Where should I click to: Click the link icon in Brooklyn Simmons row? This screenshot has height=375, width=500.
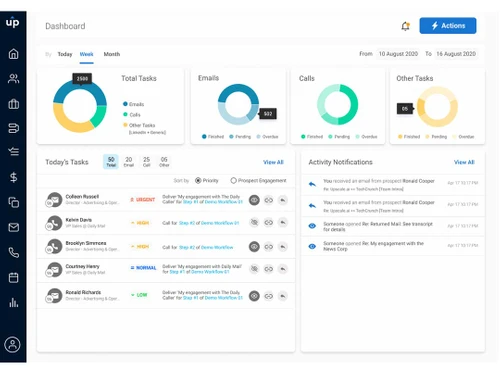tap(269, 247)
